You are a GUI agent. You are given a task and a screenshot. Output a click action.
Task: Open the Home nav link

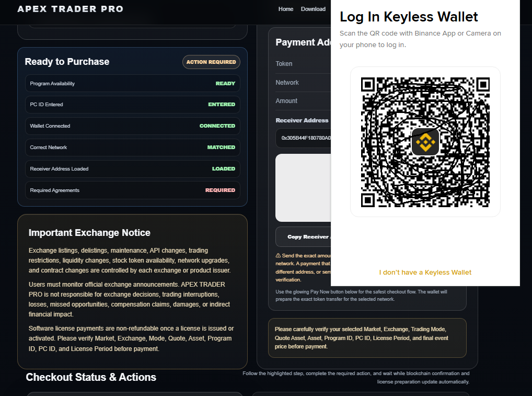(x=286, y=9)
